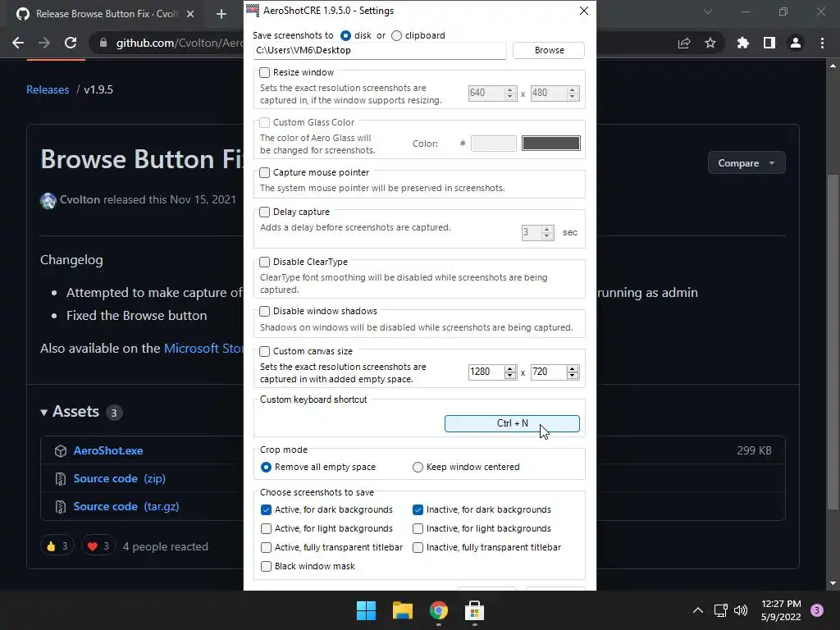Download AeroShot.exe asset link
The width and height of the screenshot is (840, 630).
(x=108, y=451)
